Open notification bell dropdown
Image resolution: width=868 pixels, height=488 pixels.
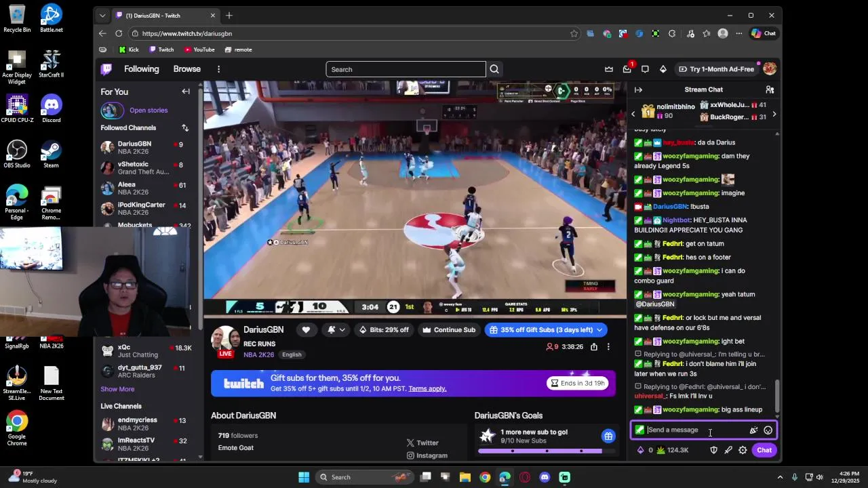click(336, 330)
